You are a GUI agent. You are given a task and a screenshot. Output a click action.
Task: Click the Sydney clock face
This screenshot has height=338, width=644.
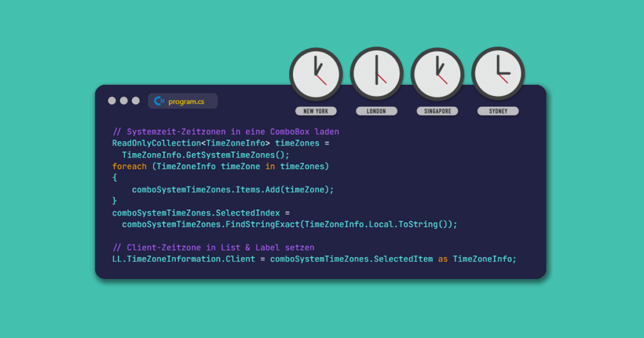pyautogui.click(x=498, y=74)
